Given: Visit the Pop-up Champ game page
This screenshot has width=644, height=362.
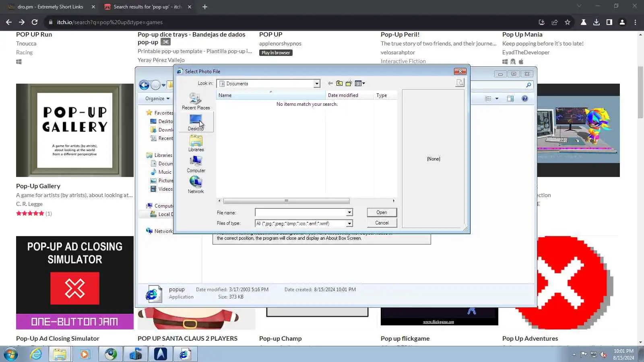Looking at the screenshot, I should pyautogui.click(x=281, y=339).
